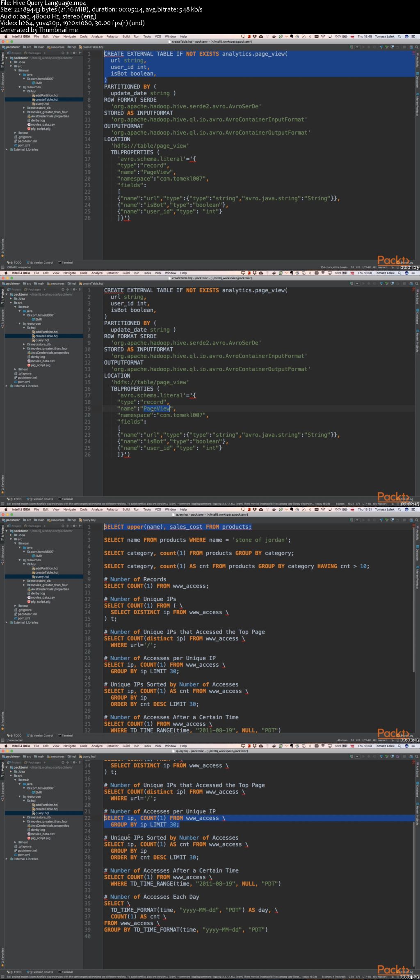This screenshot has width=420, height=980.
Task: Expand the metastore_db folder in the top frame
Action: [24, 108]
